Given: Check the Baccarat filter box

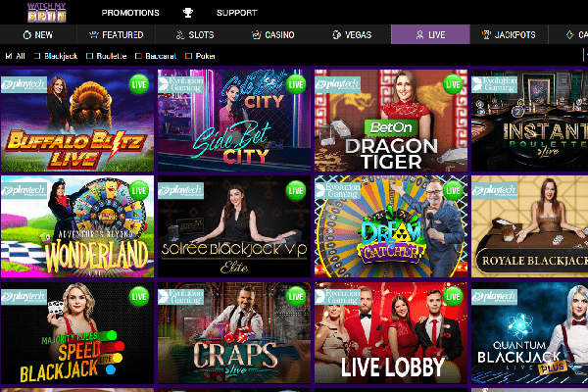Looking at the screenshot, I should (x=138, y=56).
